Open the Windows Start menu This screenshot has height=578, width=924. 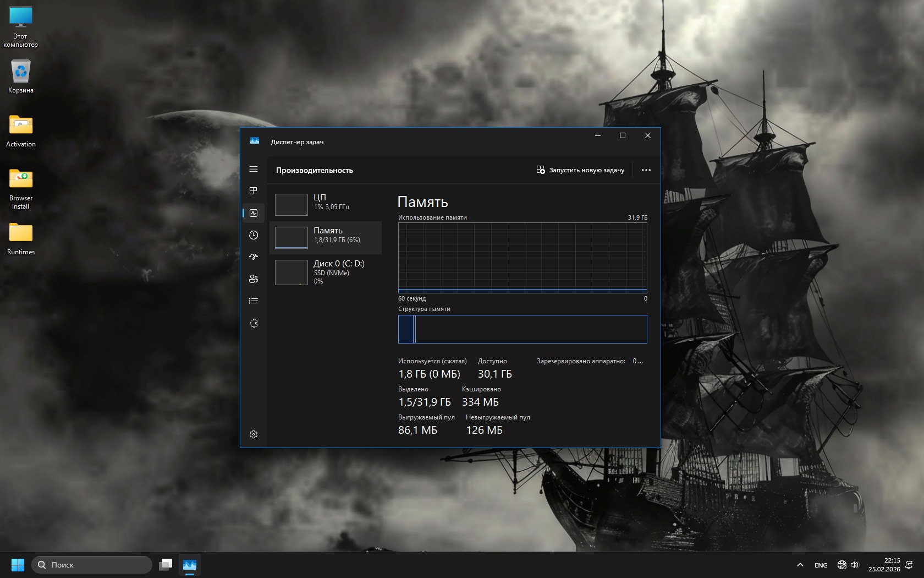(18, 565)
